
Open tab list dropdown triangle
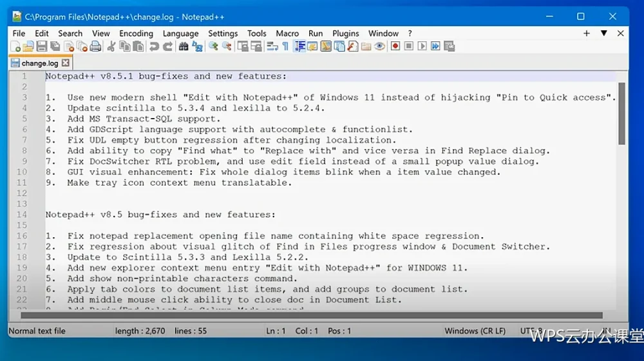coord(604,34)
